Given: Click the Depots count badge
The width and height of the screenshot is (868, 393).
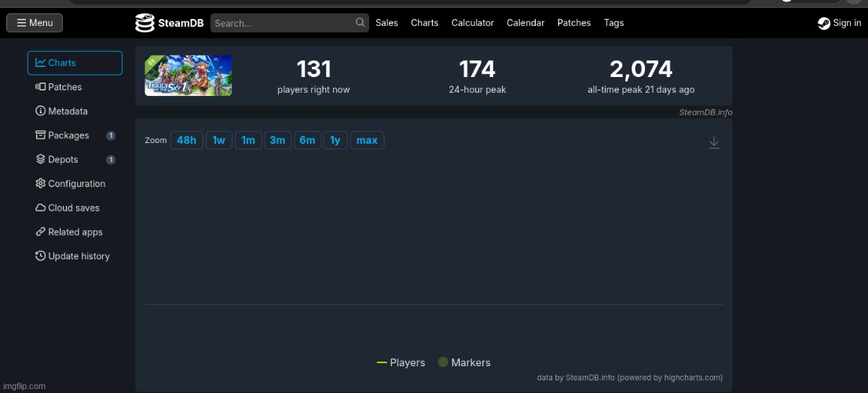Looking at the screenshot, I should tap(111, 160).
